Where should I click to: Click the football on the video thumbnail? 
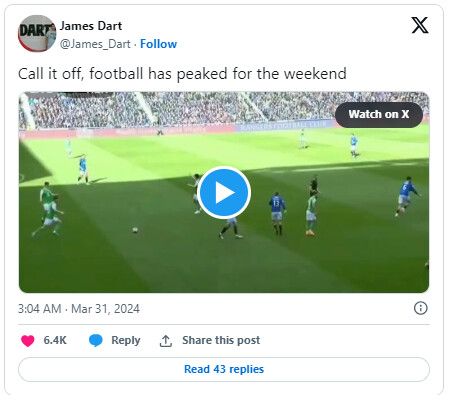(135, 230)
